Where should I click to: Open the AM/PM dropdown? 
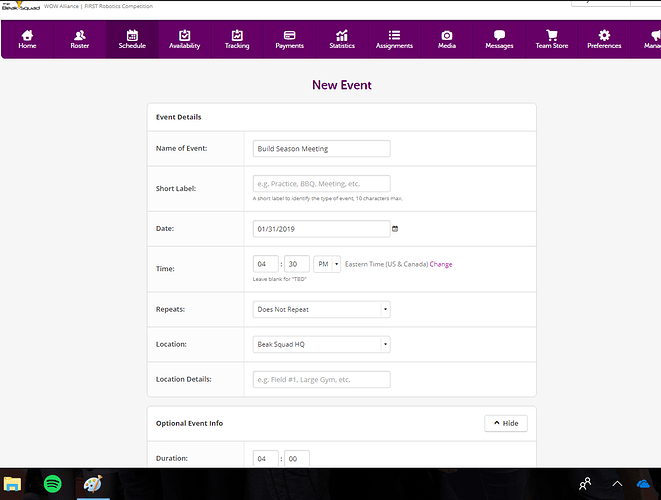(327, 264)
